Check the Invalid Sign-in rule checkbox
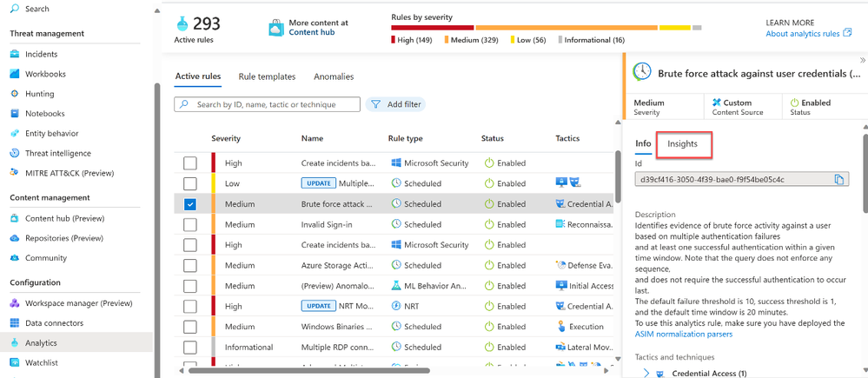The image size is (868, 378). 190,225
